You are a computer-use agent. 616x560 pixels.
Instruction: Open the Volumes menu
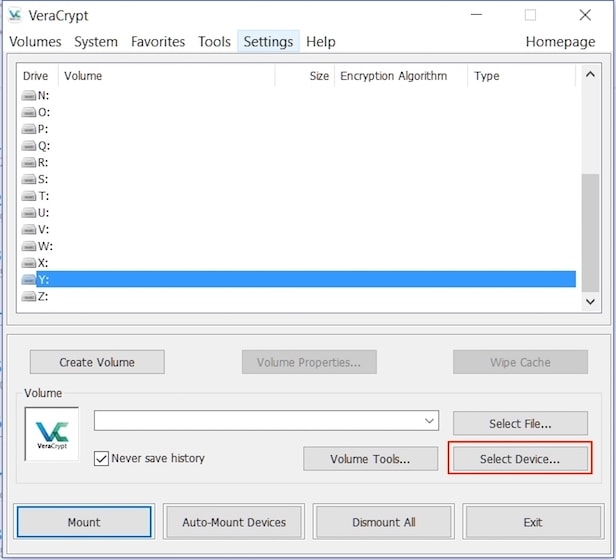click(35, 42)
